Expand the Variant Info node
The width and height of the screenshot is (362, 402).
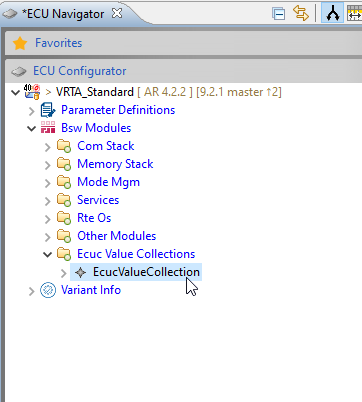tap(32, 291)
